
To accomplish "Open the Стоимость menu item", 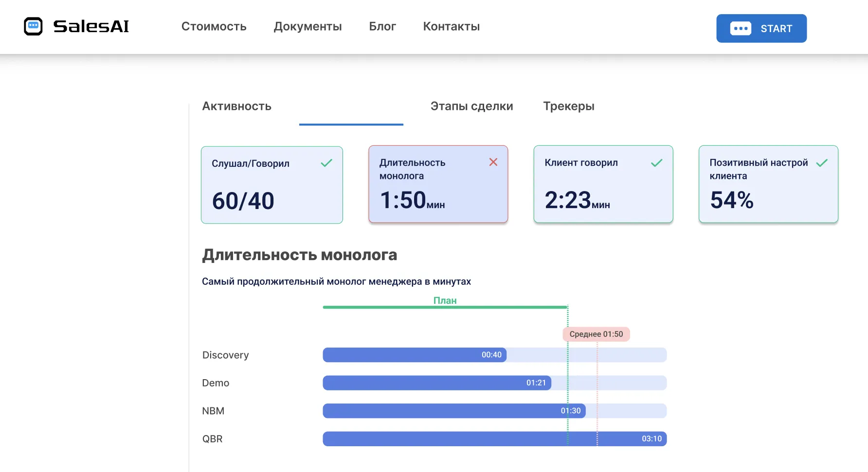I will (214, 27).
